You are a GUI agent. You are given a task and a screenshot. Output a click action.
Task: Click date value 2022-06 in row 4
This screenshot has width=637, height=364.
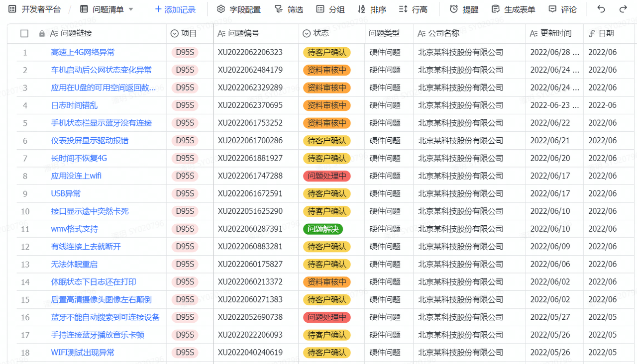(x=602, y=105)
